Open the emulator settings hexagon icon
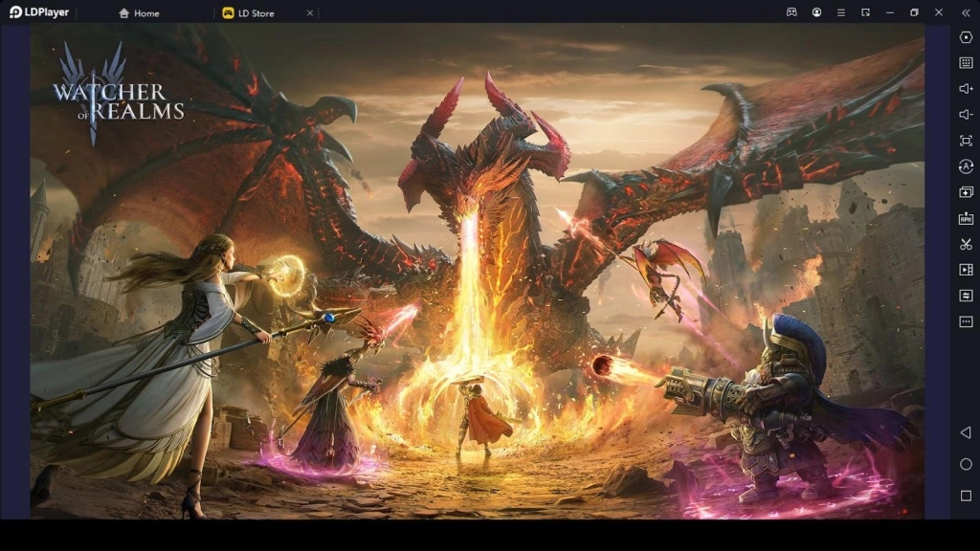This screenshot has width=980, height=551. (x=966, y=37)
